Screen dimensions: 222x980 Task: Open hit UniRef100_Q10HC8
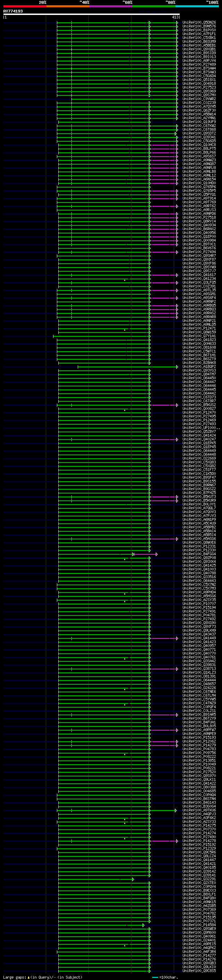point(199,145)
